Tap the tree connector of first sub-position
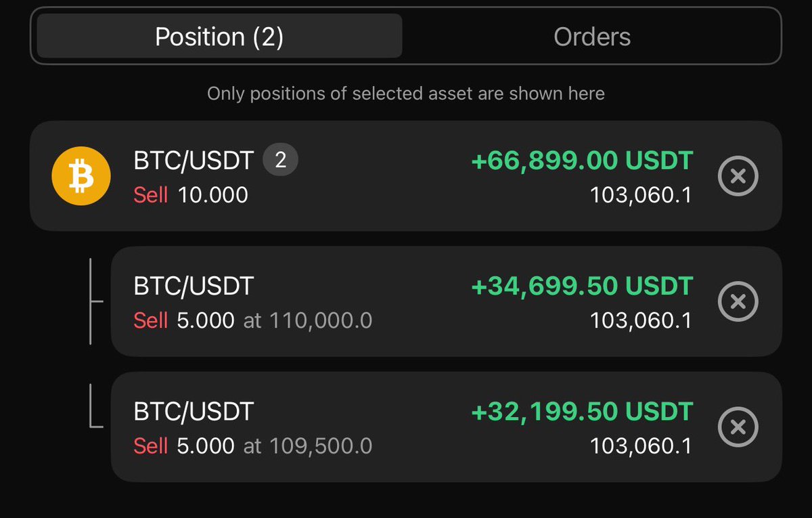This screenshot has width=812, height=518. pos(96,301)
